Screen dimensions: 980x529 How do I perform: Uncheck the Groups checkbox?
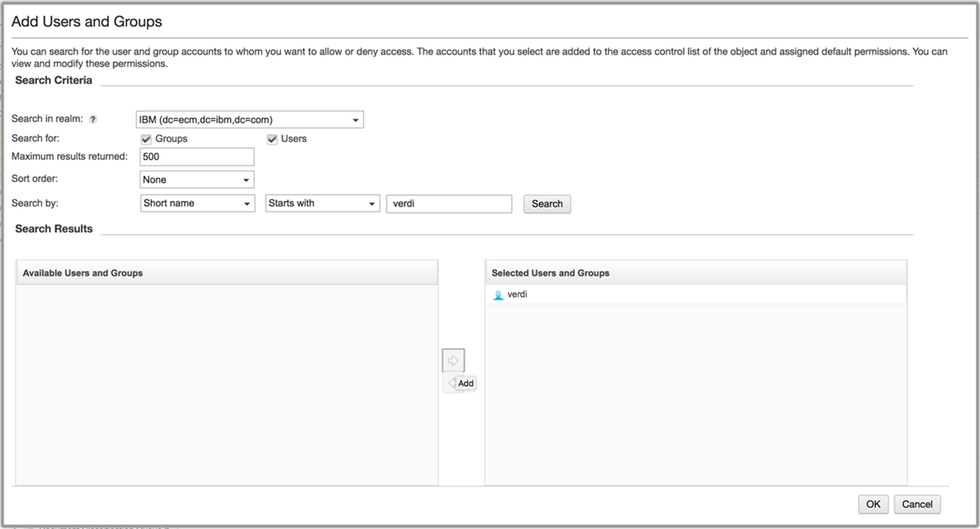(x=145, y=138)
